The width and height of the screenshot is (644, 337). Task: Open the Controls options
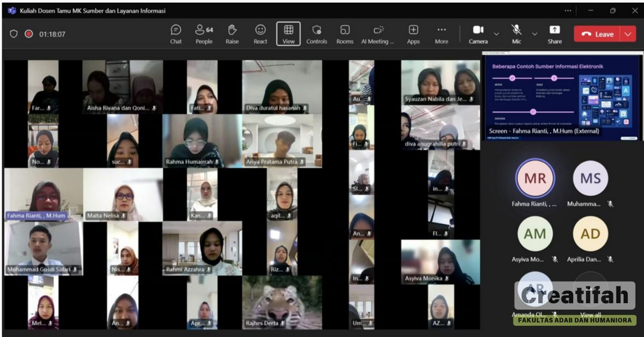point(317,34)
